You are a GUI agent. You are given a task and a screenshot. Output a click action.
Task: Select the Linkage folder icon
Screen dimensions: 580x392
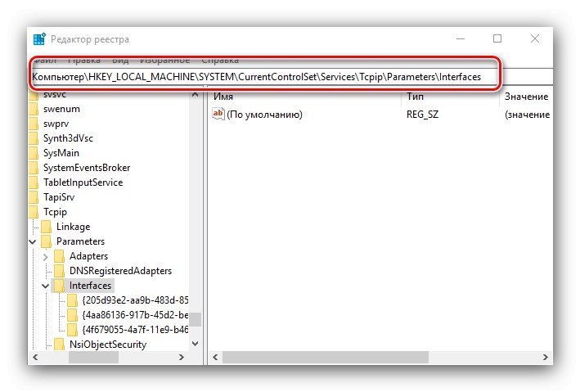tap(47, 227)
